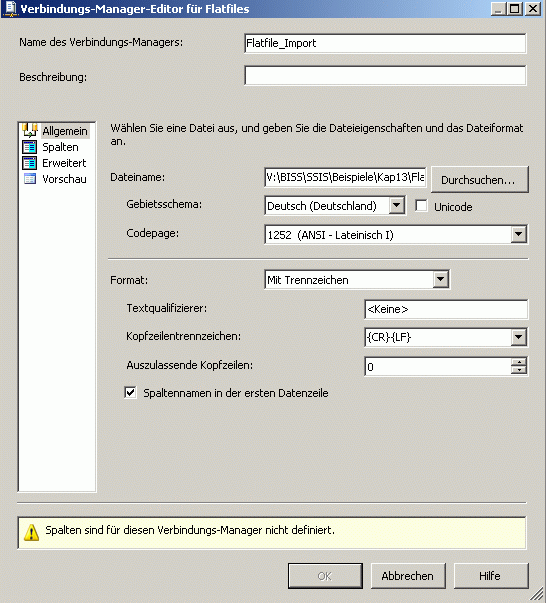Click the Spalten page icon

click(x=30, y=147)
